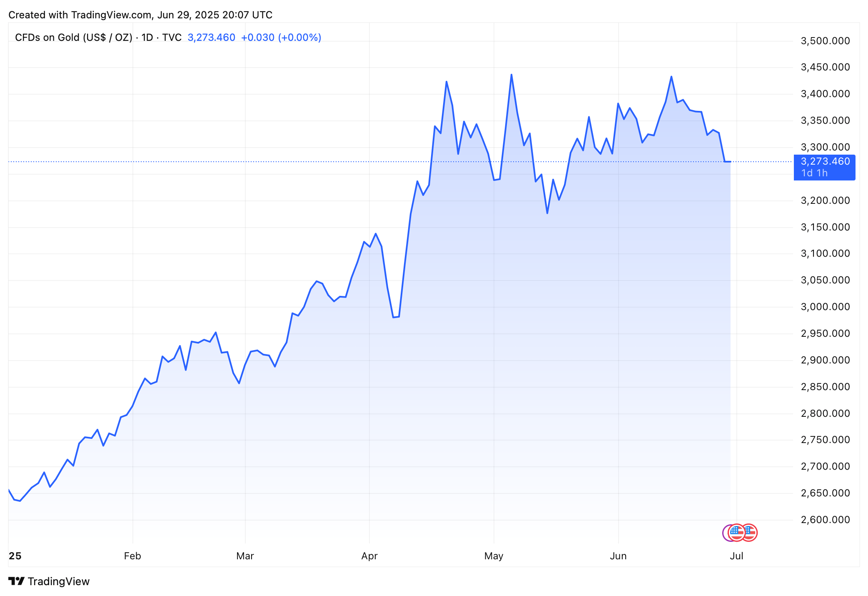868x596 pixels.
Task: Click the 3,000.000 price axis label
Action: (x=825, y=307)
